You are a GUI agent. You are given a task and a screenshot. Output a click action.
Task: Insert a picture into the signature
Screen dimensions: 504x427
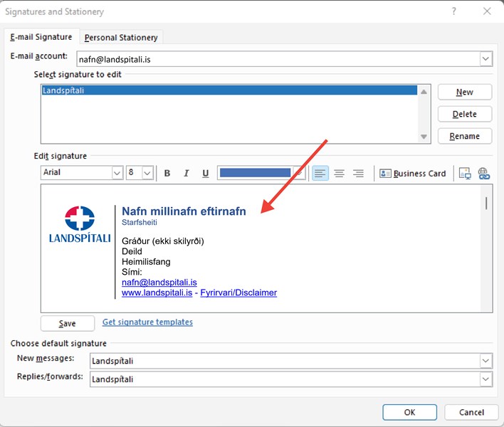tap(465, 173)
